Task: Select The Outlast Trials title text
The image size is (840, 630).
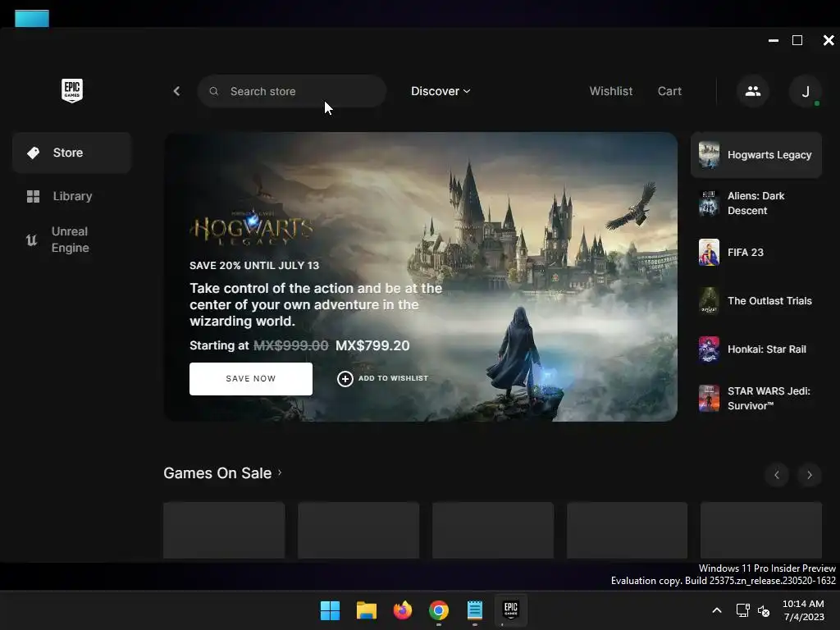Action: (x=769, y=301)
